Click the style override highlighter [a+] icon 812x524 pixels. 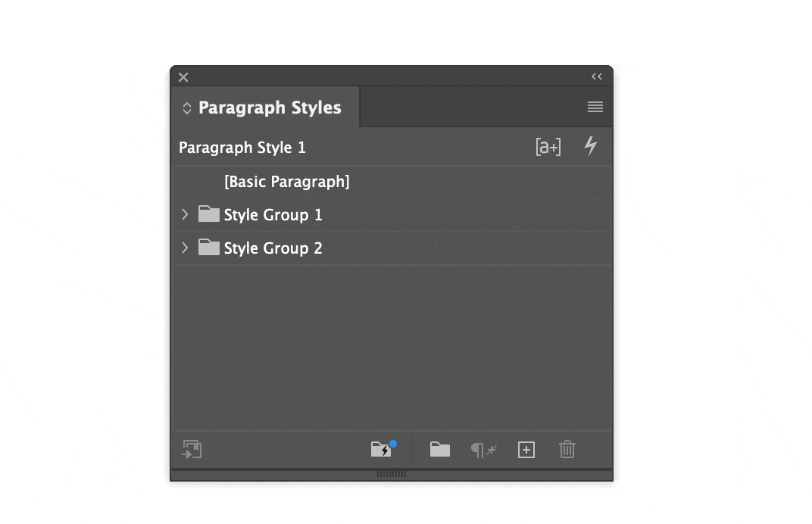coord(548,147)
